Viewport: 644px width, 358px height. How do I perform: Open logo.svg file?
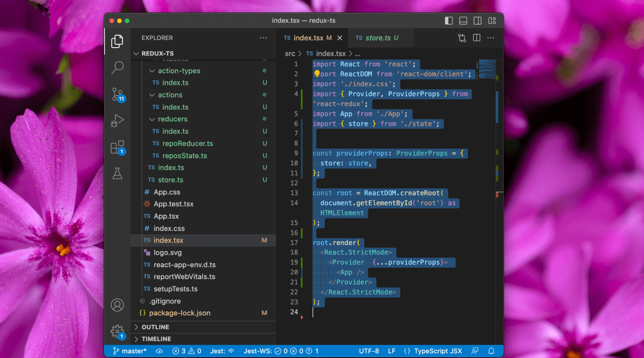168,252
